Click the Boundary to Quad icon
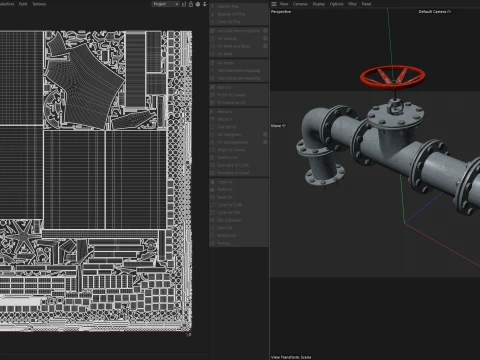This screenshot has height=360, width=480. [x=213, y=173]
